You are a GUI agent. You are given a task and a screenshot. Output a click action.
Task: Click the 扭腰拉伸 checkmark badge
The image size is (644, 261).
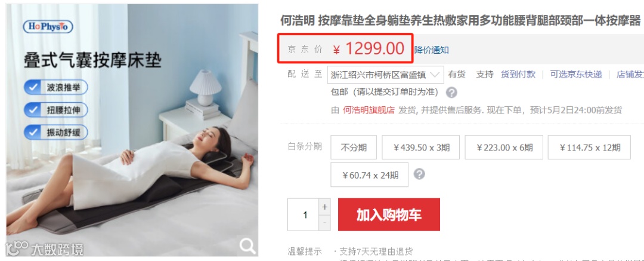56,110
